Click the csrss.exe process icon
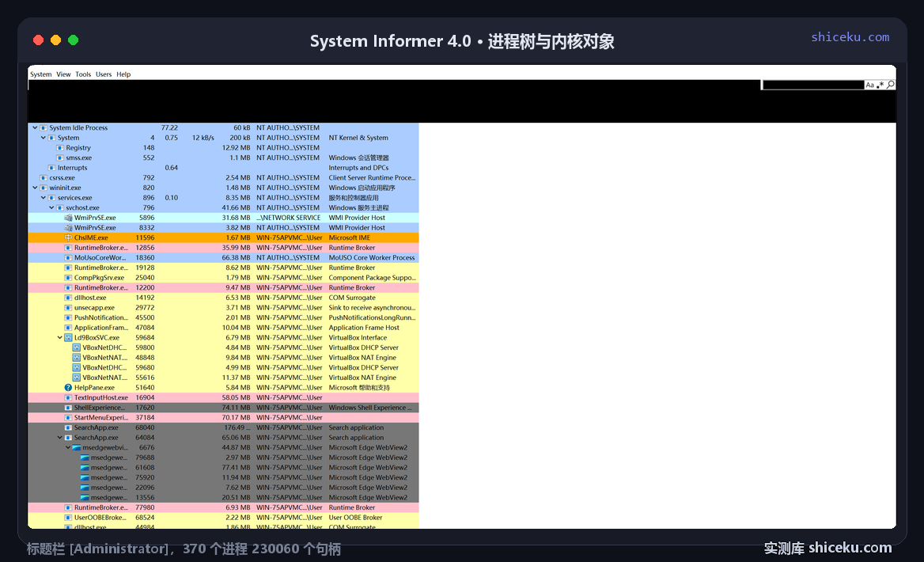 [44, 178]
